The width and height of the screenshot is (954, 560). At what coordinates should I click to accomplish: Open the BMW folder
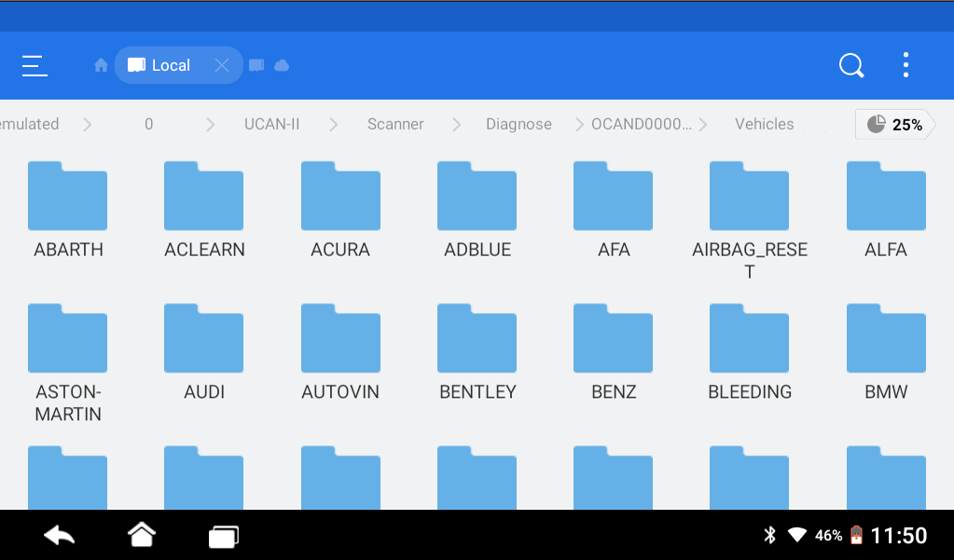pos(886,352)
